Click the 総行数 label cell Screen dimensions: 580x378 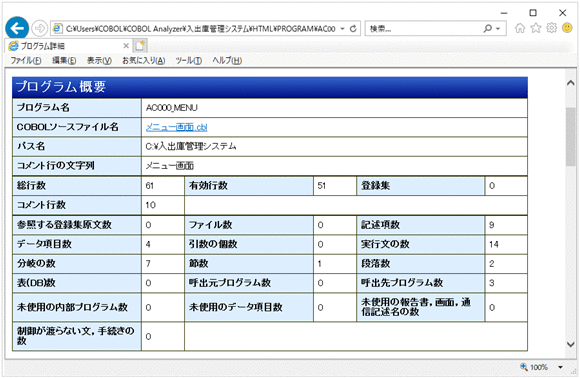(x=77, y=186)
